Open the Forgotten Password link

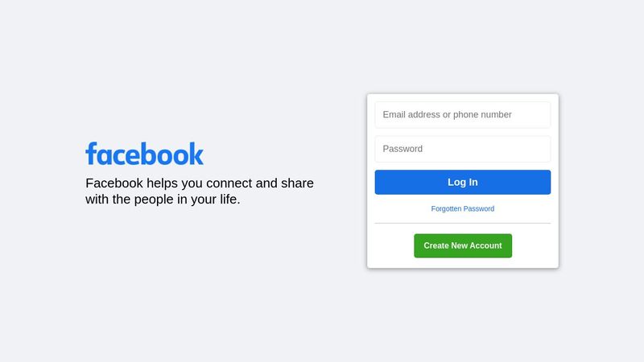[462, 208]
